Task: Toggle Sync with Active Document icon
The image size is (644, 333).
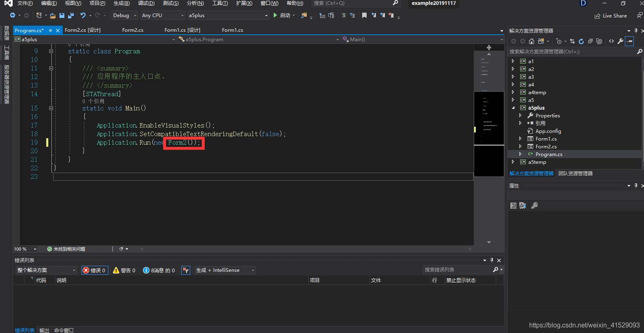Action: click(572, 41)
